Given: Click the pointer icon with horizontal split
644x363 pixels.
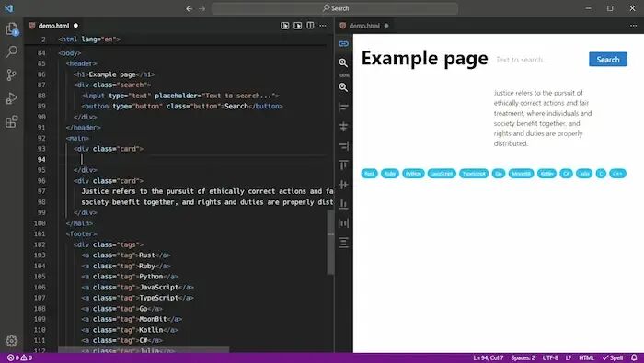Looking at the screenshot, I should click(298, 26).
